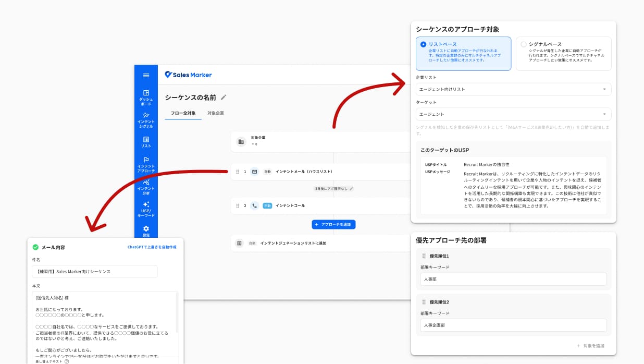Select the リストベース radio option
Screen dimensions: 644x364
[x=424, y=44]
